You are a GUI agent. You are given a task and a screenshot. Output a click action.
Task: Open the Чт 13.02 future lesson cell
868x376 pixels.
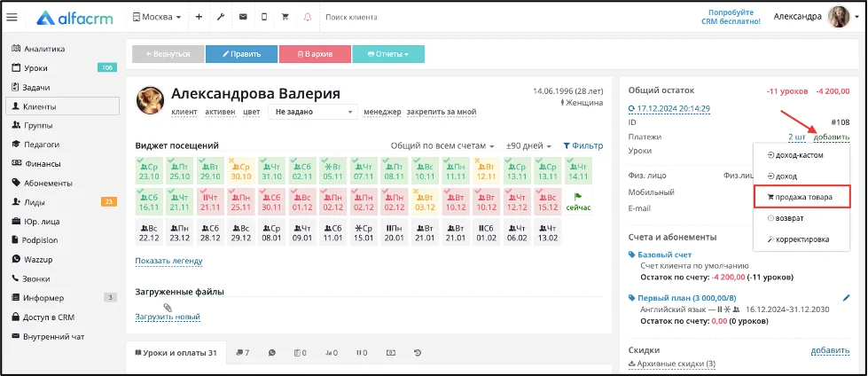click(547, 232)
